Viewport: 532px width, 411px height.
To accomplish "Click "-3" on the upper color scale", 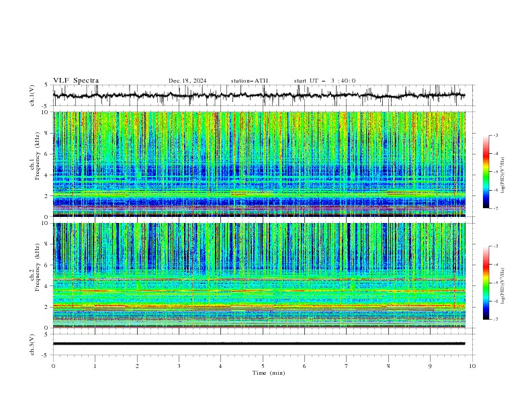I will click(495, 135).
